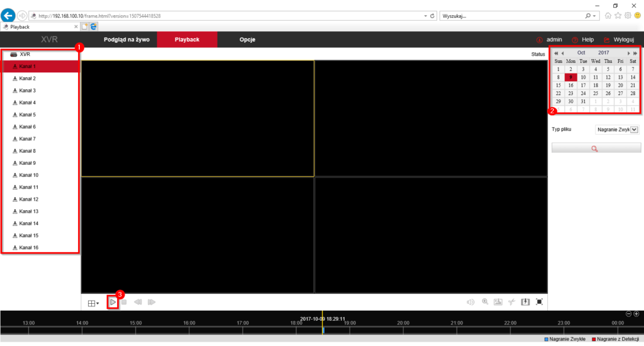Click the download recording icon

tap(526, 302)
